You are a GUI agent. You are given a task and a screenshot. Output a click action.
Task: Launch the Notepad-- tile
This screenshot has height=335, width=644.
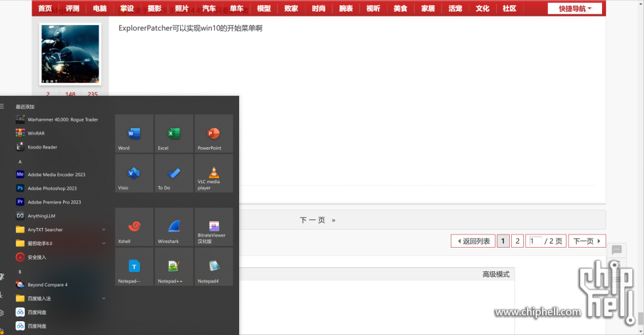click(134, 267)
